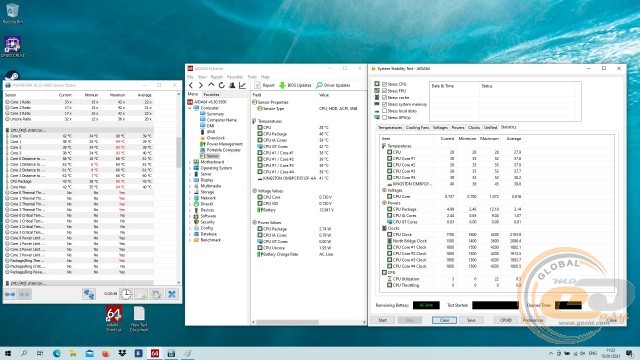Expand the Benchmark tree node

tap(190, 240)
